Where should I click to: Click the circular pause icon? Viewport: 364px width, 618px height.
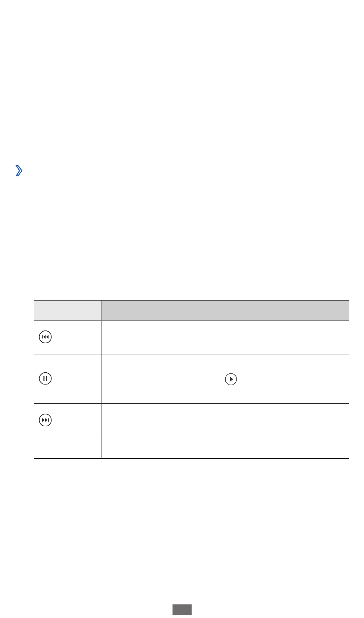click(45, 379)
